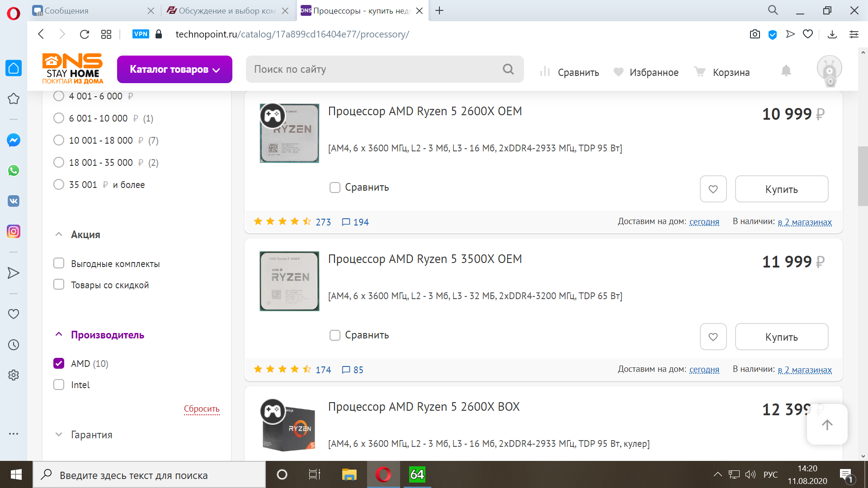
Task: Collapse the Акция filter section
Action: click(85, 235)
